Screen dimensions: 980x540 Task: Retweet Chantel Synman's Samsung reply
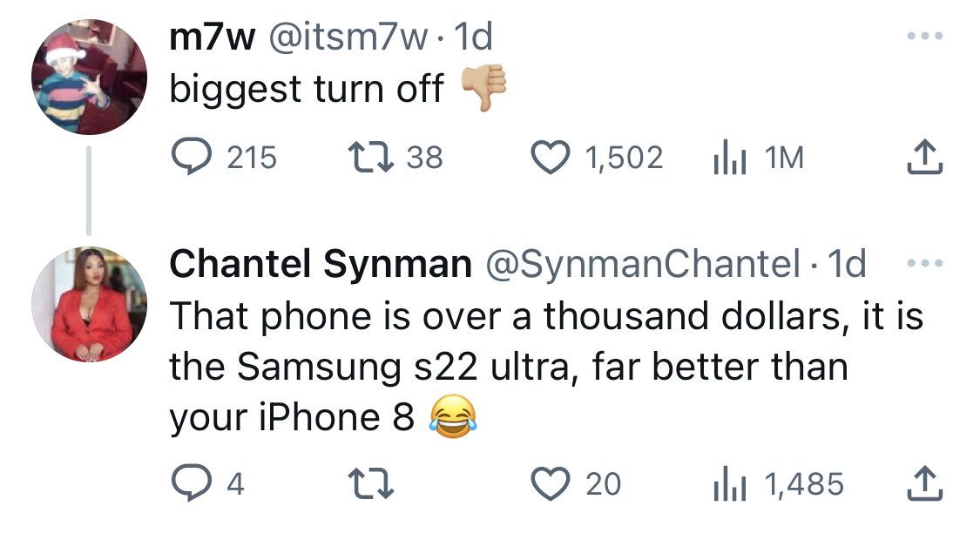click(x=370, y=484)
